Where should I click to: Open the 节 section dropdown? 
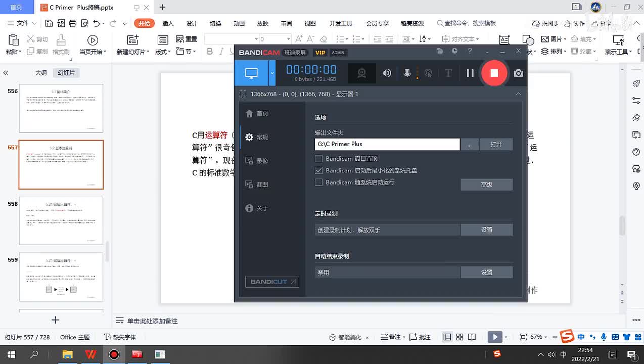[x=187, y=52]
